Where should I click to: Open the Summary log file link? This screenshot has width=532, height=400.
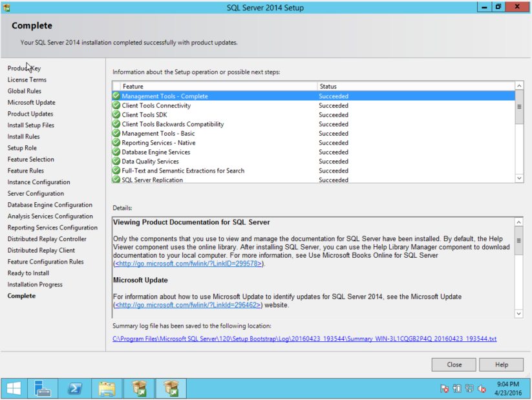click(304, 339)
